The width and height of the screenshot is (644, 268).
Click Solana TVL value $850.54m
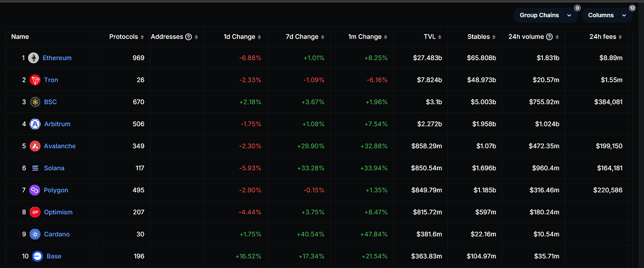tap(426, 168)
